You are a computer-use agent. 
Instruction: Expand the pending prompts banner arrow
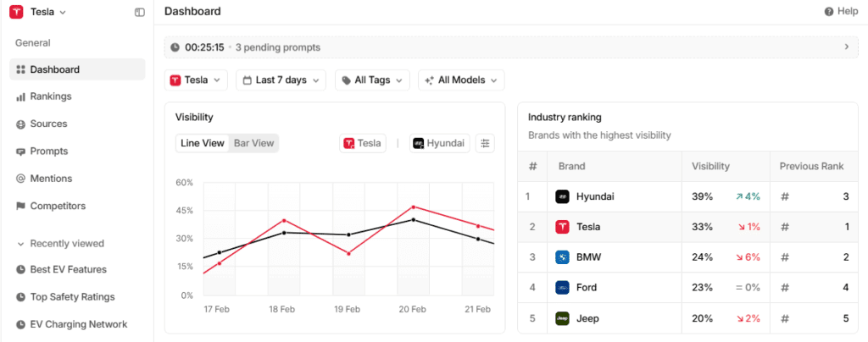point(846,47)
